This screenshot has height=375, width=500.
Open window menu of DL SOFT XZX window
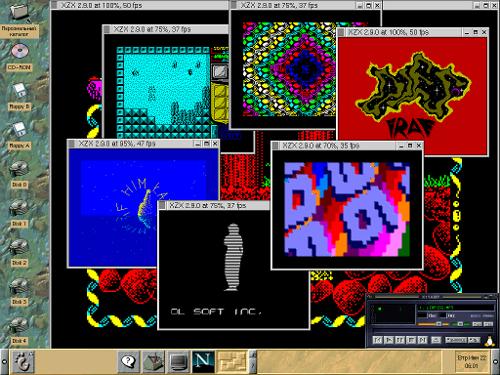click(162, 205)
